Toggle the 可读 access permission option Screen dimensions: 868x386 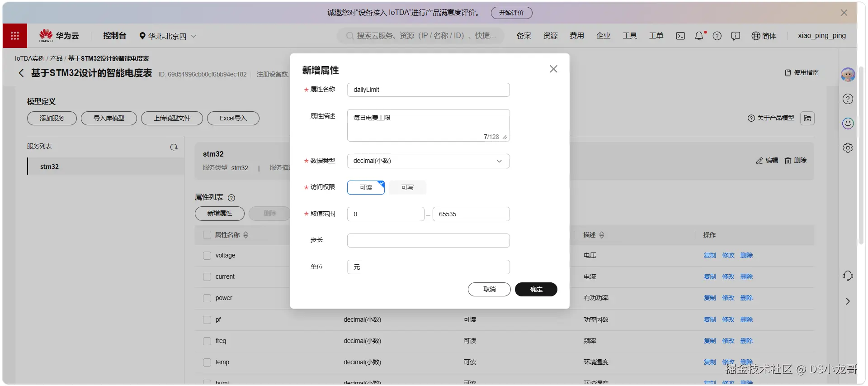point(366,187)
